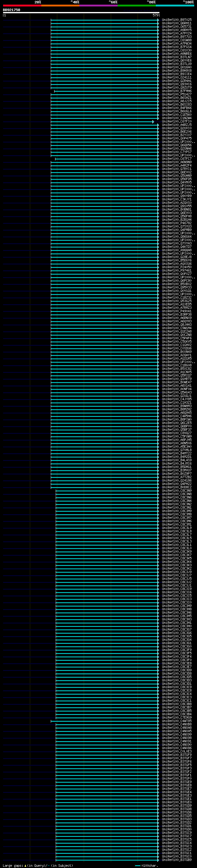The width and height of the screenshot is (197, 868).
Task: Select hit label UniRef100_C6TFC7
Action: click(x=177, y=159)
